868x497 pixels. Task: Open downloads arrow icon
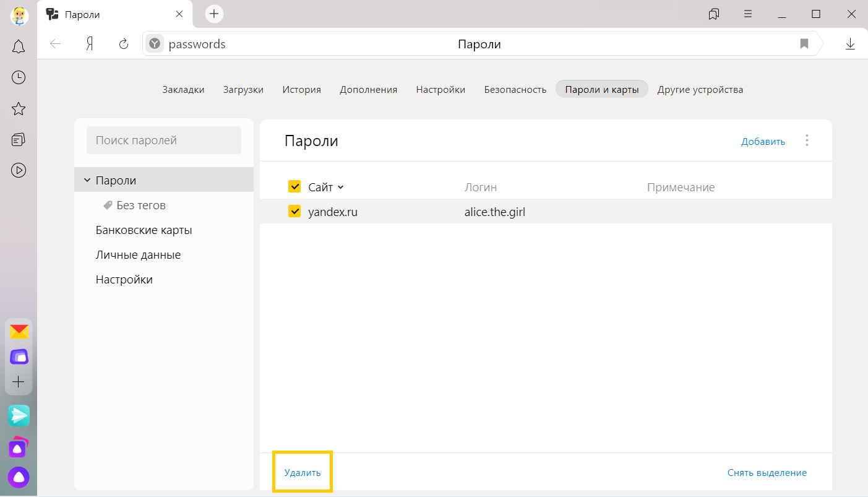point(851,44)
